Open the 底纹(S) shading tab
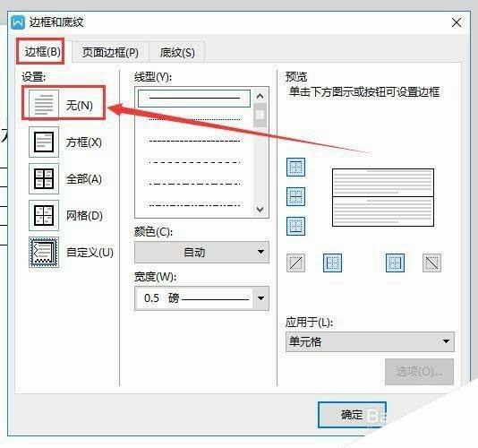The width and height of the screenshot is (478, 448). point(177,53)
